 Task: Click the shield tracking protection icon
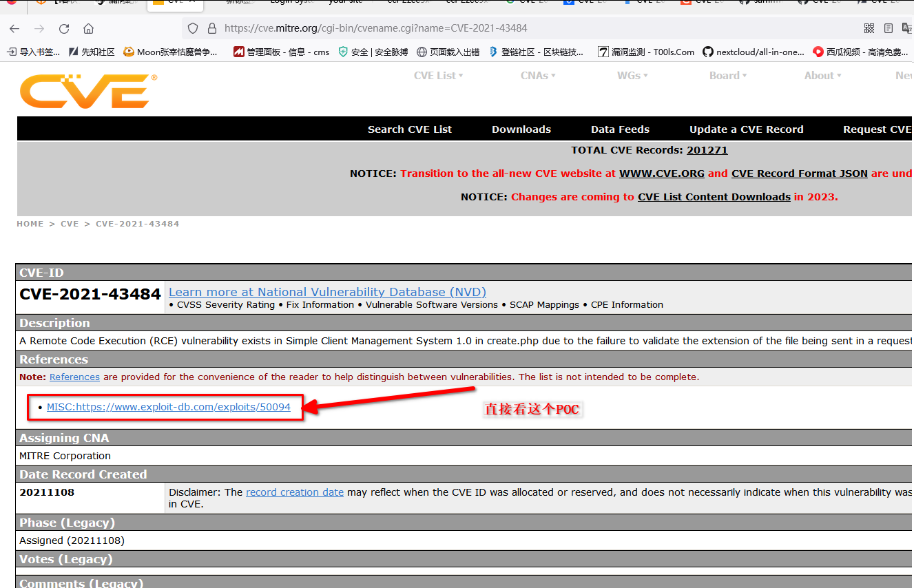click(x=193, y=28)
